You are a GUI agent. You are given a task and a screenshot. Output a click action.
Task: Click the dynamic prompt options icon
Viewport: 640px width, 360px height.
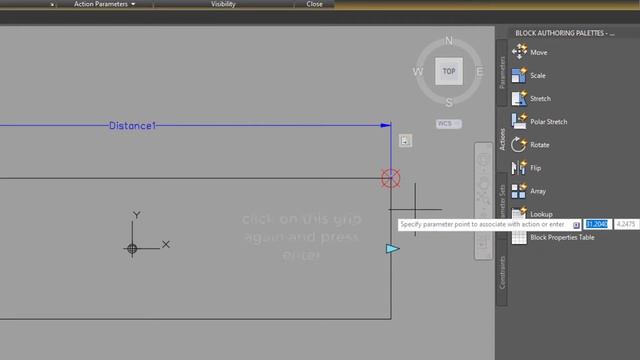click(576, 225)
